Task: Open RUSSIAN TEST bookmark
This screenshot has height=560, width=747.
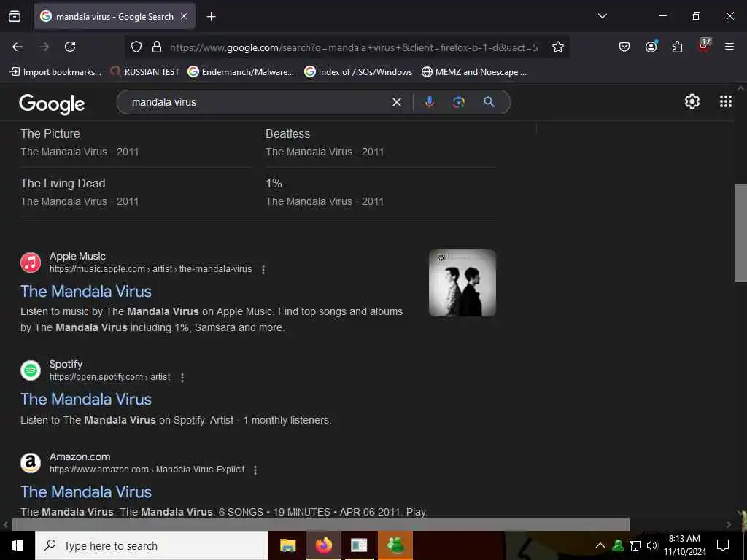Action: tap(145, 72)
